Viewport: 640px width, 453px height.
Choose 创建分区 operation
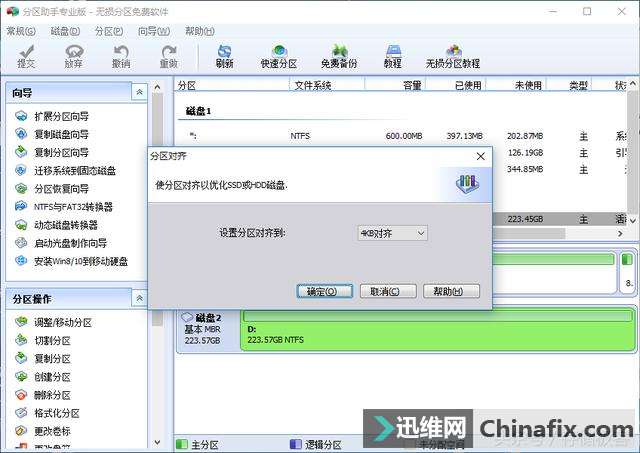pyautogui.click(x=43, y=377)
